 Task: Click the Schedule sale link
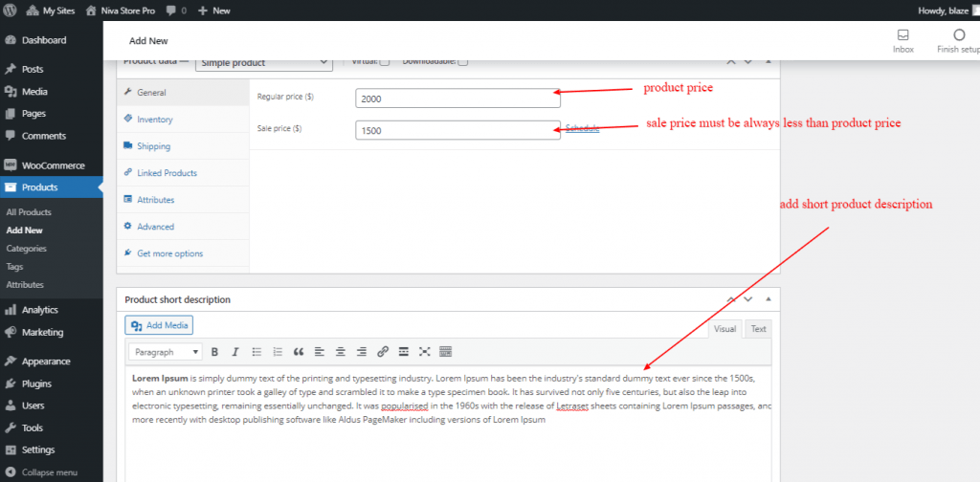583,128
